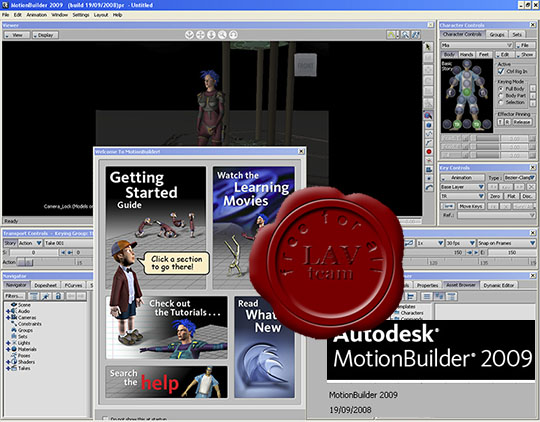This screenshot has height=422, width=540.
Task: Click the Move Keys button
Action: pyautogui.click(x=471, y=206)
